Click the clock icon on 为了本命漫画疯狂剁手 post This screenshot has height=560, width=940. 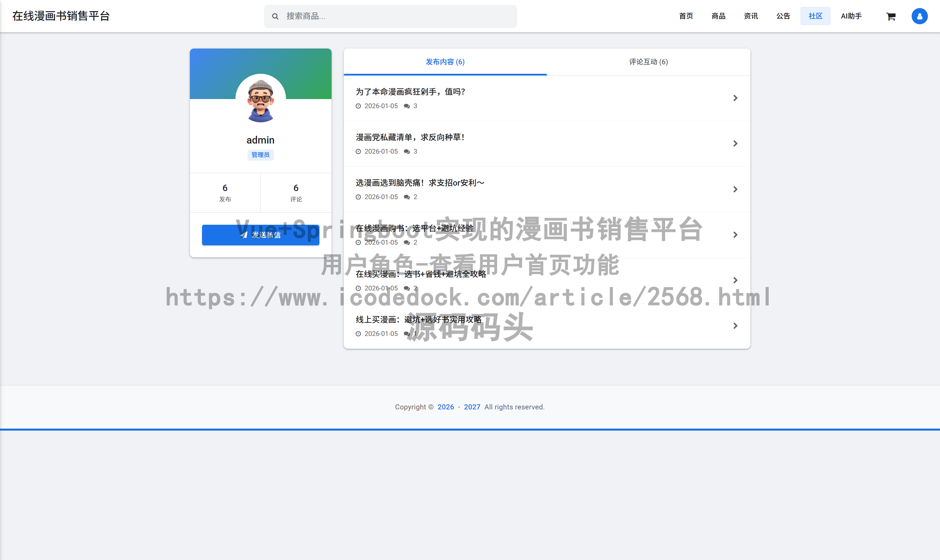[x=358, y=106]
